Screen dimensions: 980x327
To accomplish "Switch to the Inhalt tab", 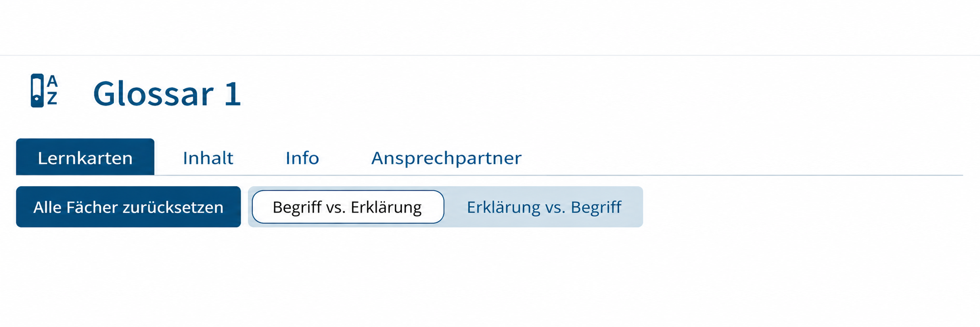I will [208, 158].
